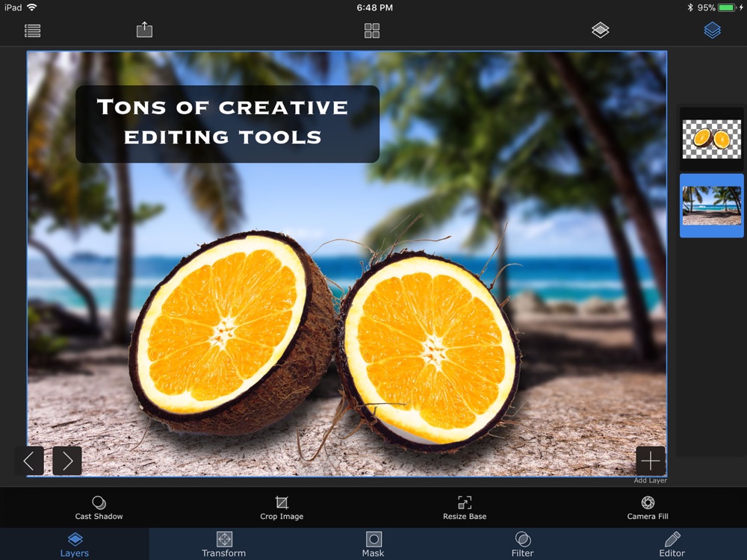Choose the Cast Shadow tool

pyautogui.click(x=99, y=508)
